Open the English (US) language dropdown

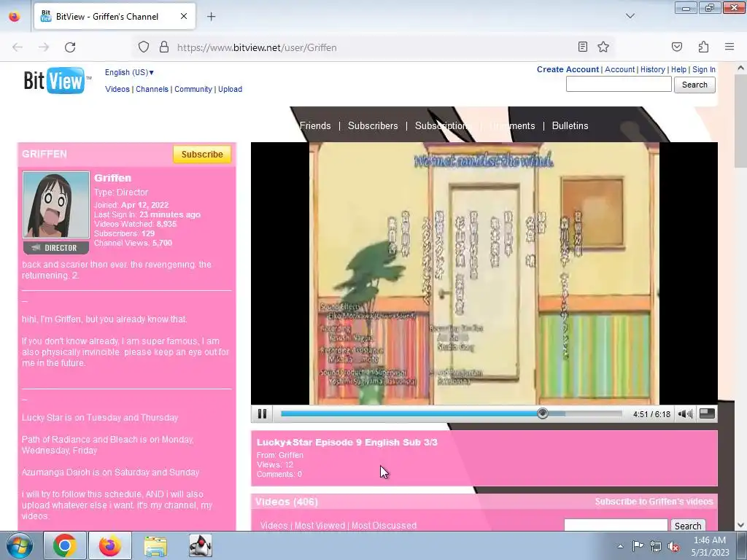129,72
